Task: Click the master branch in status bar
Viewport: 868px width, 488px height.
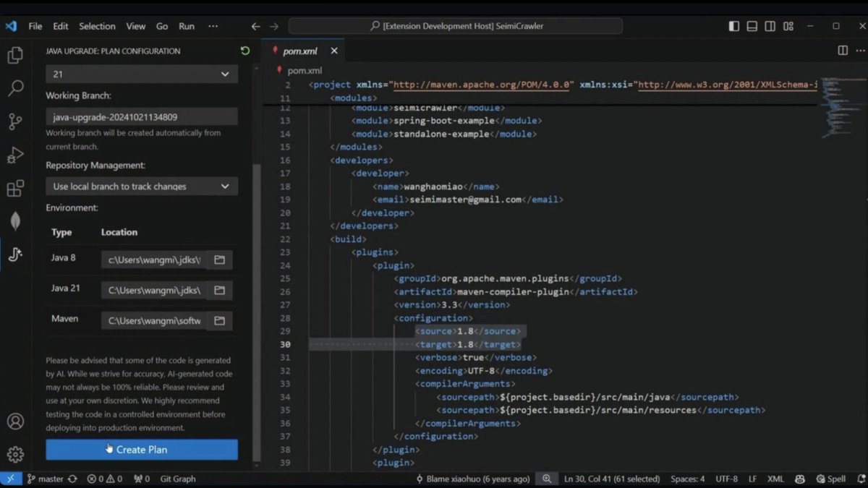Action: 46,479
